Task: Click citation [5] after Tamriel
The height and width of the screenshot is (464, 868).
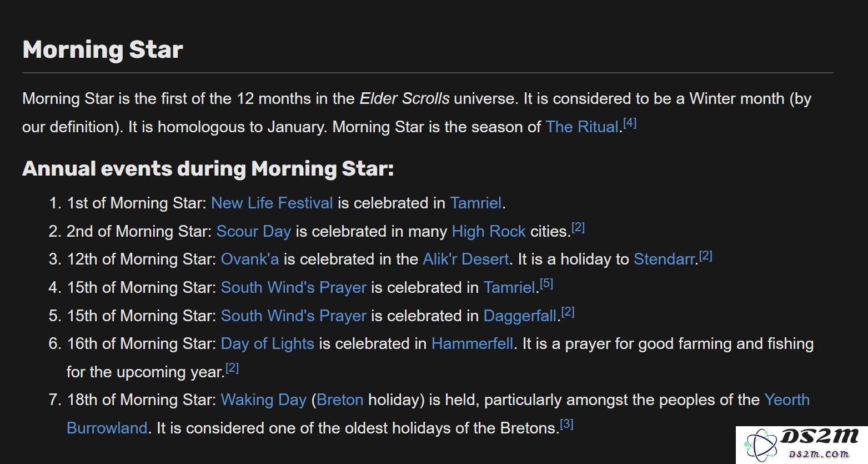Action: click(x=546, y=284)
